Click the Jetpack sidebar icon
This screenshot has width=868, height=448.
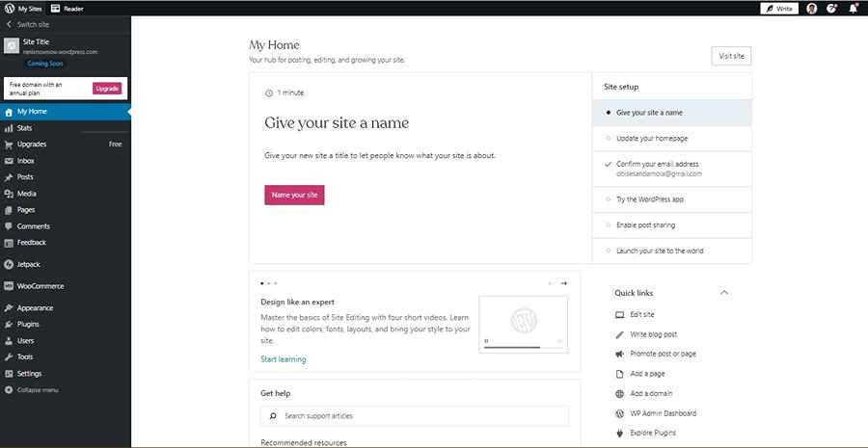[x=9, y=264]
